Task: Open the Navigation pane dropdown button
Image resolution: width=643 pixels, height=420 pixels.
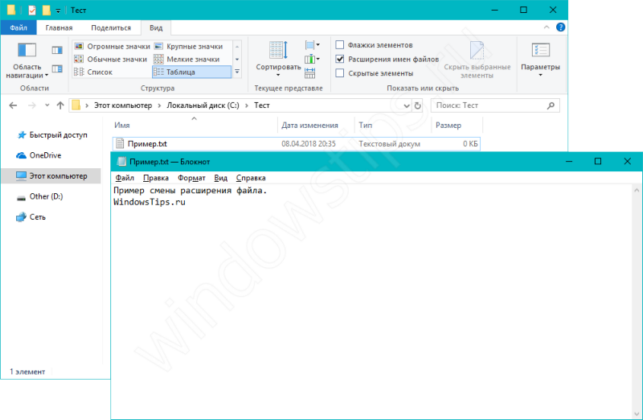Action: click(x=27, y=60)
